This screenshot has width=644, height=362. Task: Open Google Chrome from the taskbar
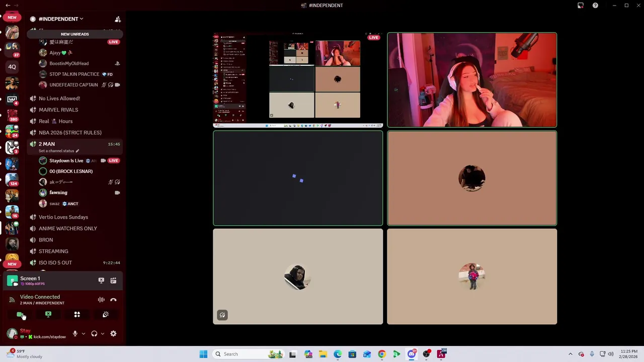click(x=382, y=354)
